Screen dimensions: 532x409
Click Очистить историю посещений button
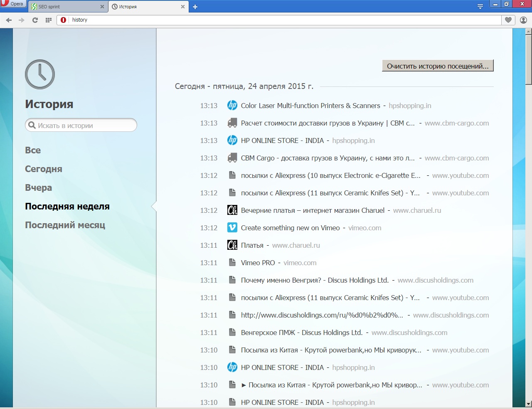(438, 66)
